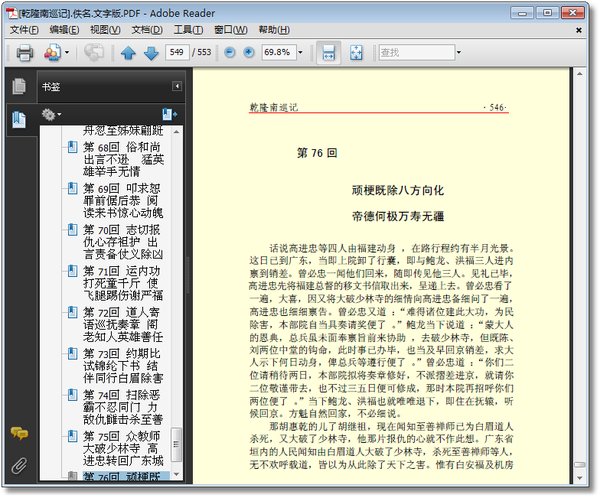Click bookmark icon beside 第71回
The height and width of the screenshot is (498, 600).
(72, 271)
